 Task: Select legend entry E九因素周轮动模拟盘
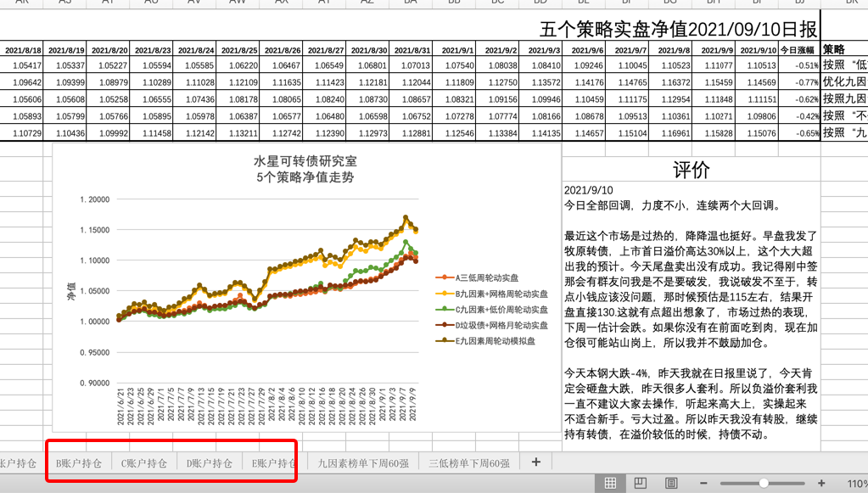485,341
